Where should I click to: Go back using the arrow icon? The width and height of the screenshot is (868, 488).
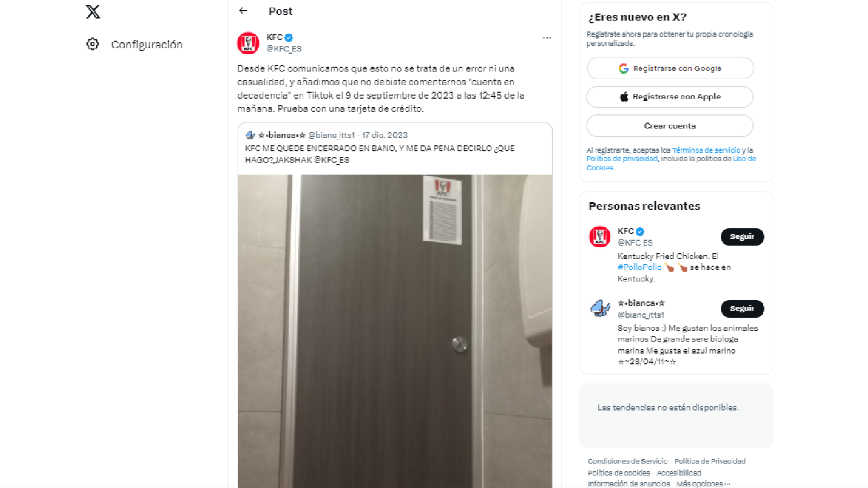pos(243,10)
